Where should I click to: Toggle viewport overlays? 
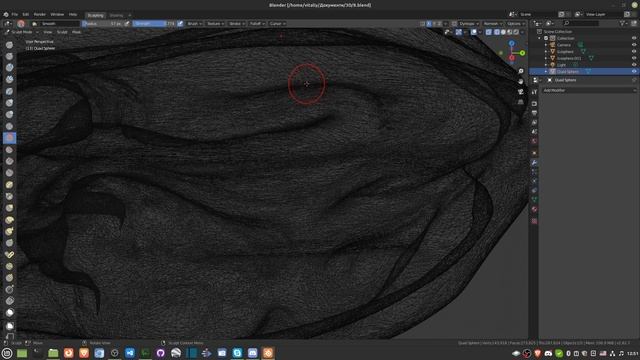474,32
